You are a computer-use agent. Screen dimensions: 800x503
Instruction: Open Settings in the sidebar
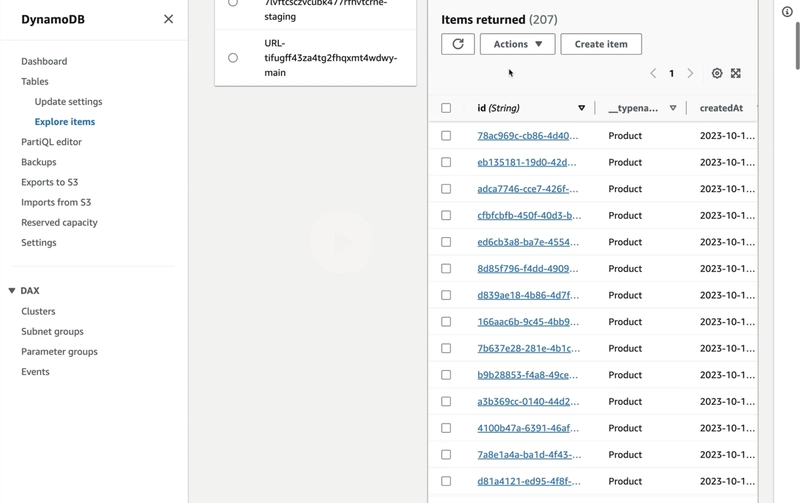tap(39, 242)
